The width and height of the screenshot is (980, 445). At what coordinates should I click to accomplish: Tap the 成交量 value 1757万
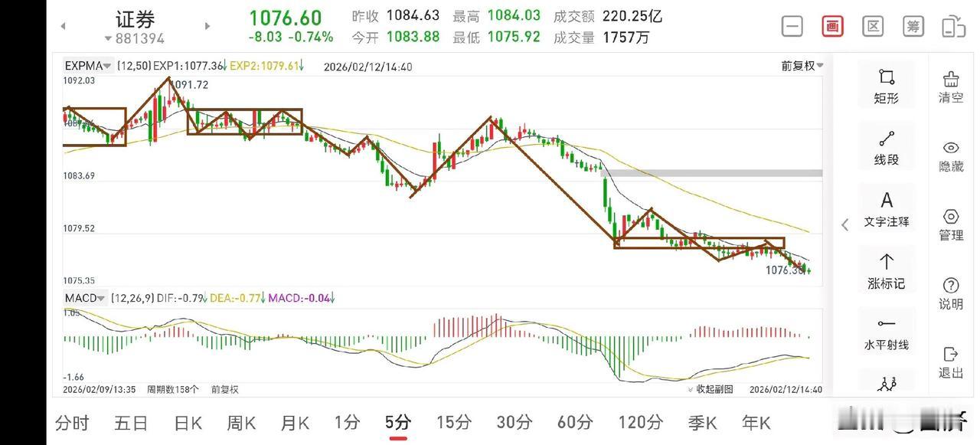click(x=626, y=37)
